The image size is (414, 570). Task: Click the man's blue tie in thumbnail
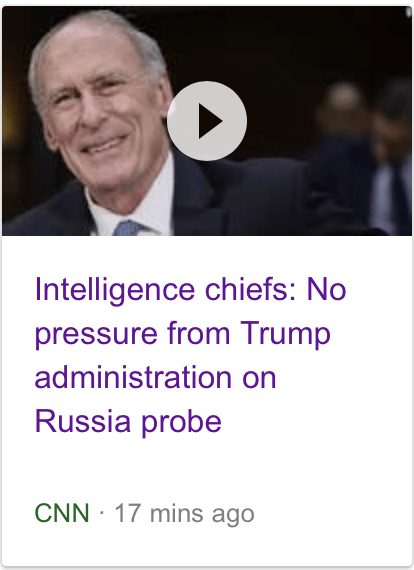(127, 228)
